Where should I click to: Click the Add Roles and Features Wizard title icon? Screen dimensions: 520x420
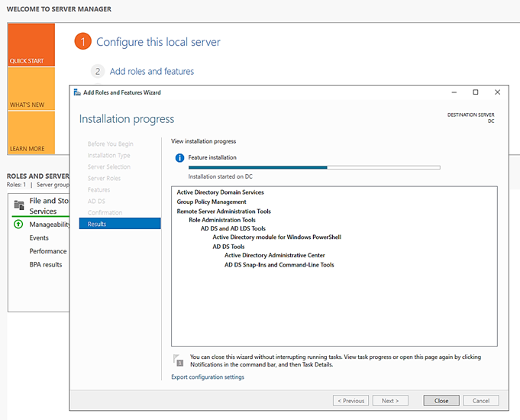tap(77, 92)
